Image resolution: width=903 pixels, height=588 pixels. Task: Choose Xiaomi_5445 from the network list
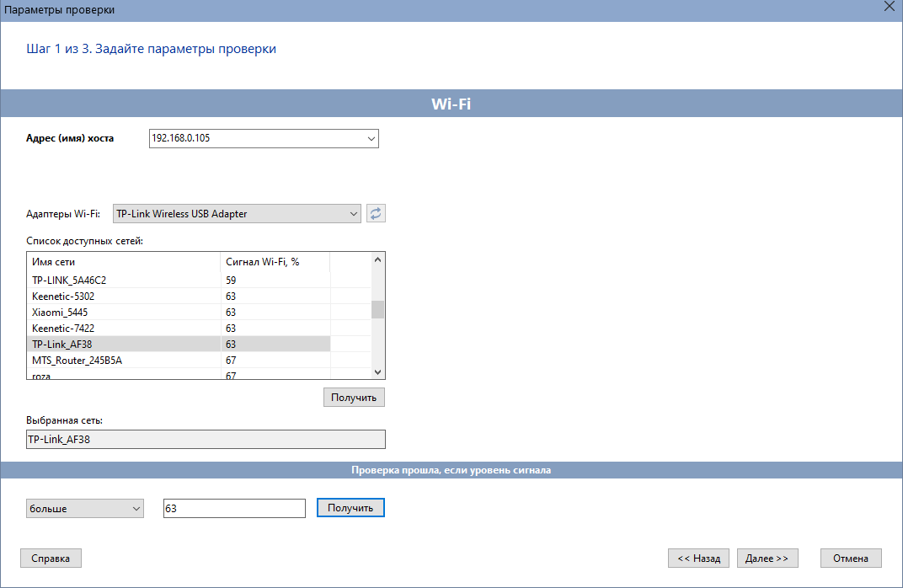[124, 313]
